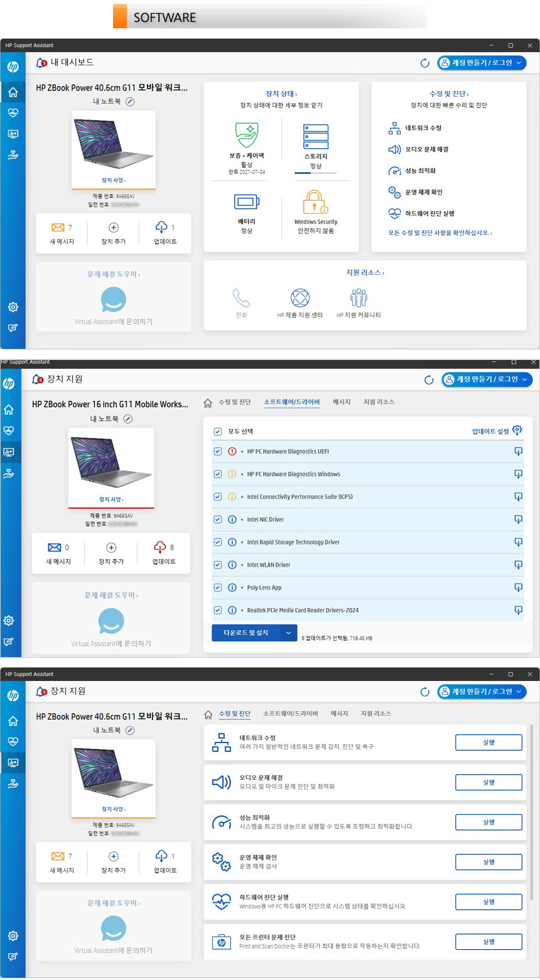Refresh the 내 대시보드 window
This screenshot has width=540, height=980.
[x=425, y=63]
